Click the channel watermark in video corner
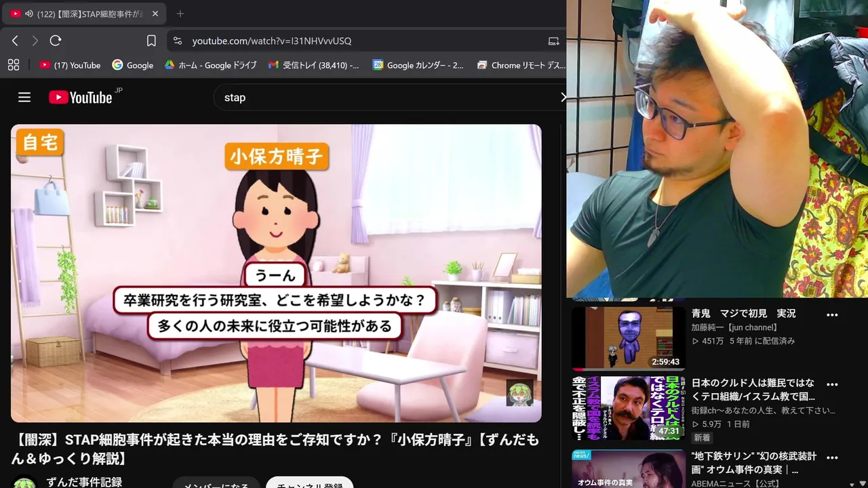 tap(519, 392)
